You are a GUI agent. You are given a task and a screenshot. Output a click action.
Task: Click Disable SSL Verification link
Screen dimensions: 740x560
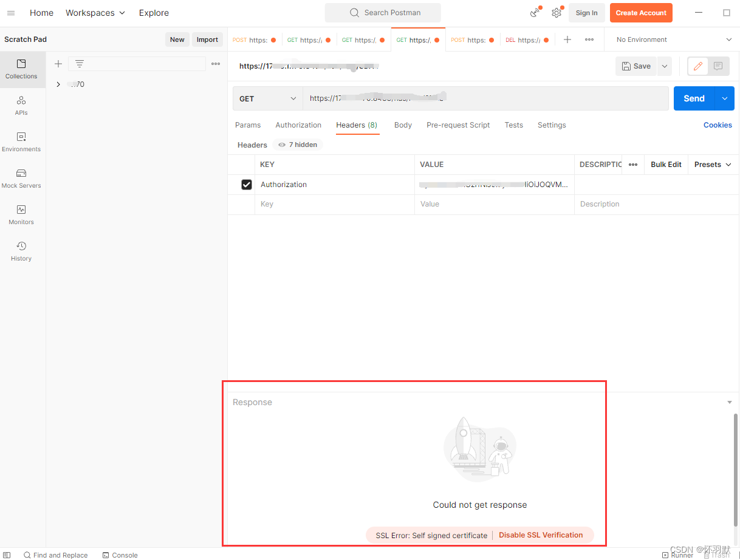(541, 535)
